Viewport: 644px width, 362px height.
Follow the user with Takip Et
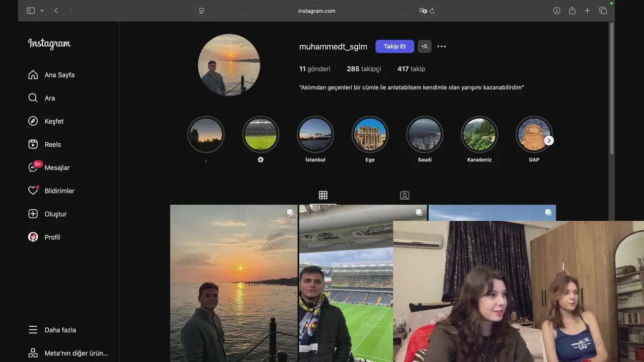click(x=394, y=46)
